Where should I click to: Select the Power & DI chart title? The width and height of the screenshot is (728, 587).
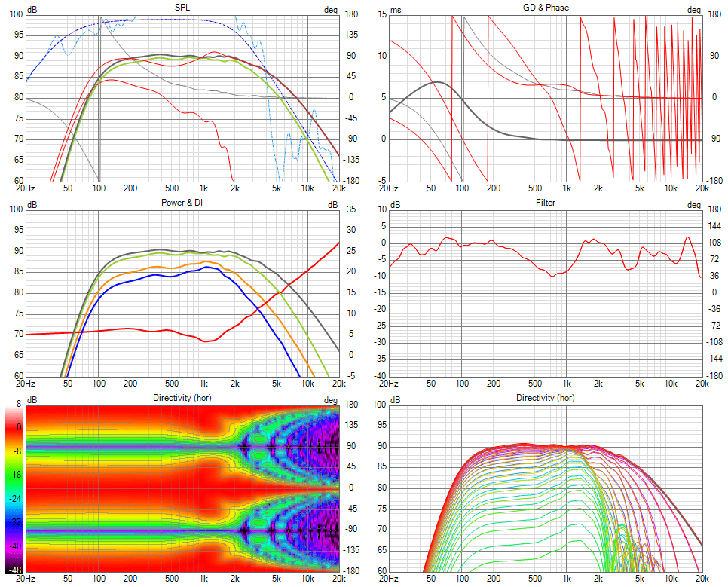[182, 203]
